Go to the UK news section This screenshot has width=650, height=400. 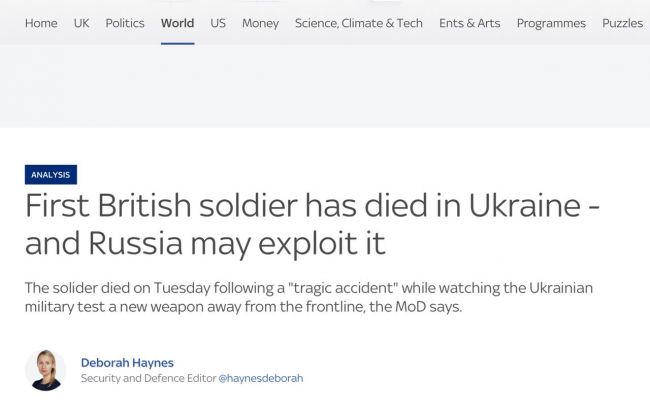[81, 23]
